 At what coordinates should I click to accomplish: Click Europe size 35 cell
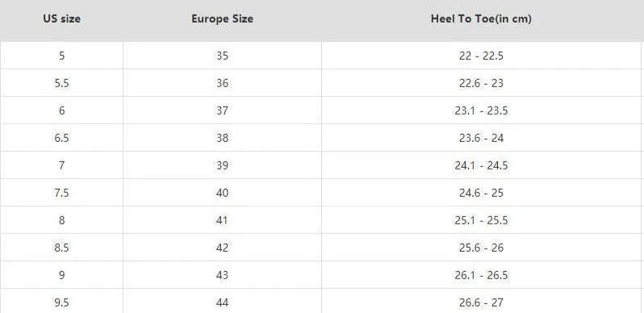tap(222, 56)
